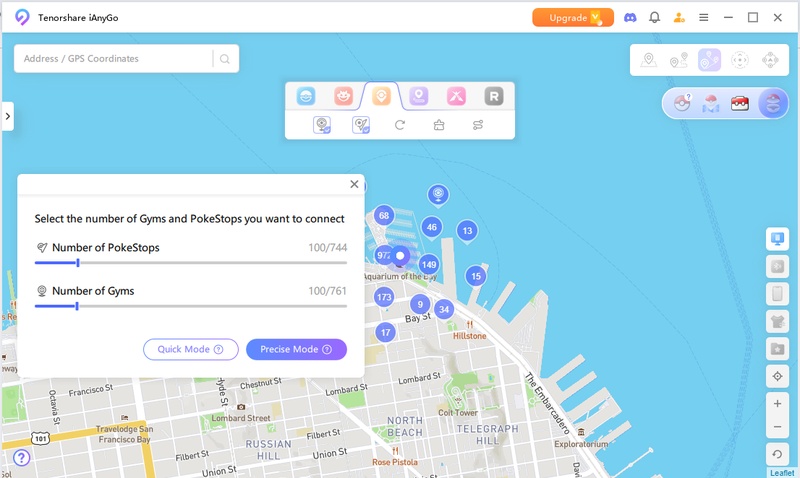Close the Gyms and PokeStops dialog

tap(354, 184)
